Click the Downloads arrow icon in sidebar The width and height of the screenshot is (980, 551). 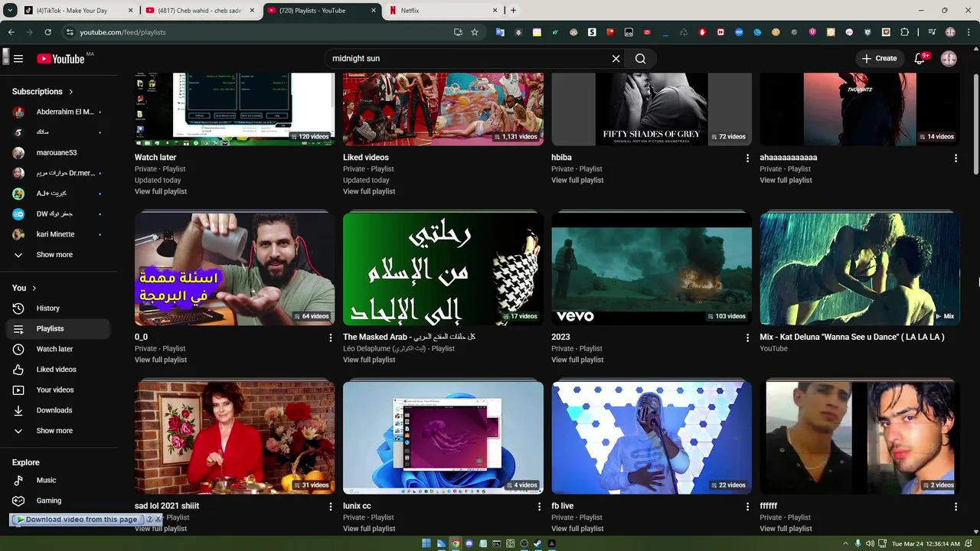(18, 410)
